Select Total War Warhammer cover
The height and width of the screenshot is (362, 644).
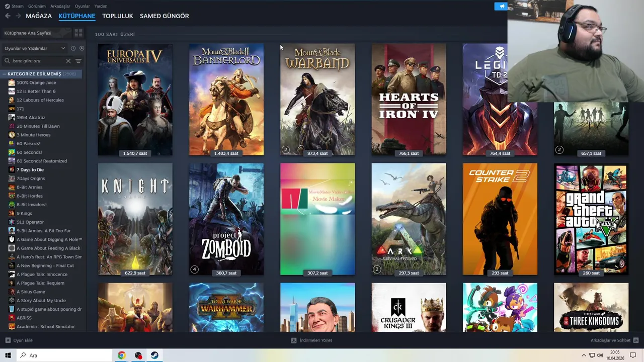click(226, 307)
